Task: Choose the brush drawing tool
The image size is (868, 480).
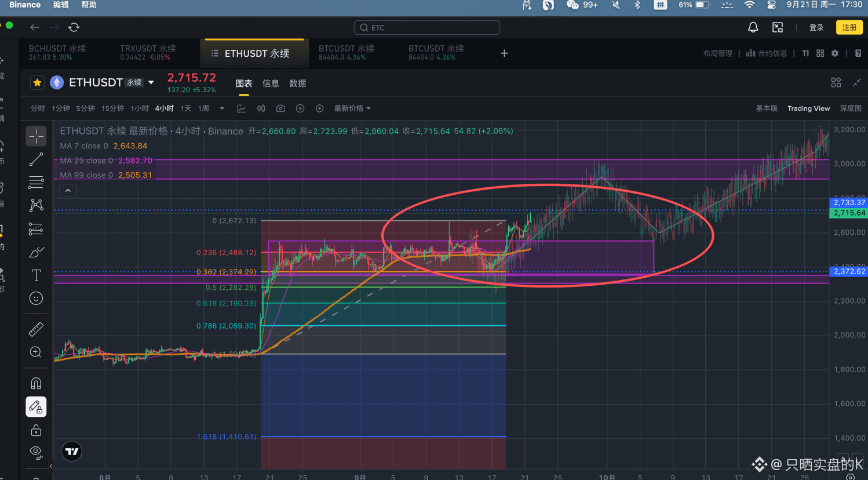Action: (x=36, y=252)
